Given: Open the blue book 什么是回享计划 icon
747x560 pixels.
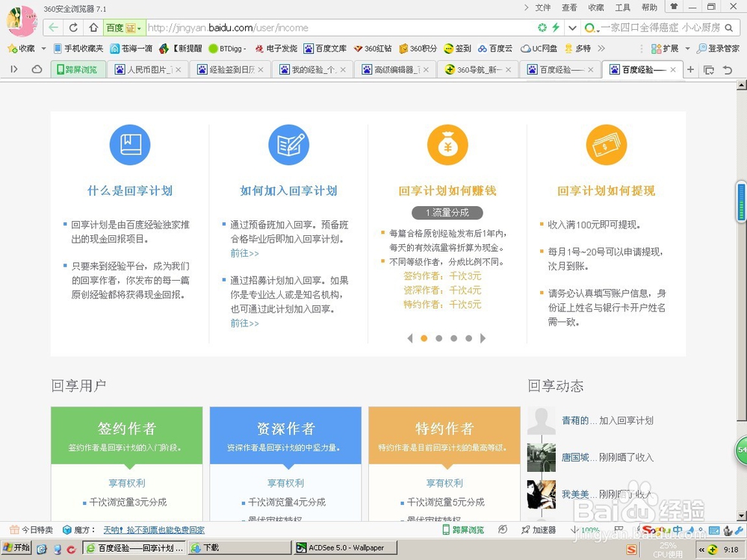Looking at the screenshot, I should pos(129,145).
